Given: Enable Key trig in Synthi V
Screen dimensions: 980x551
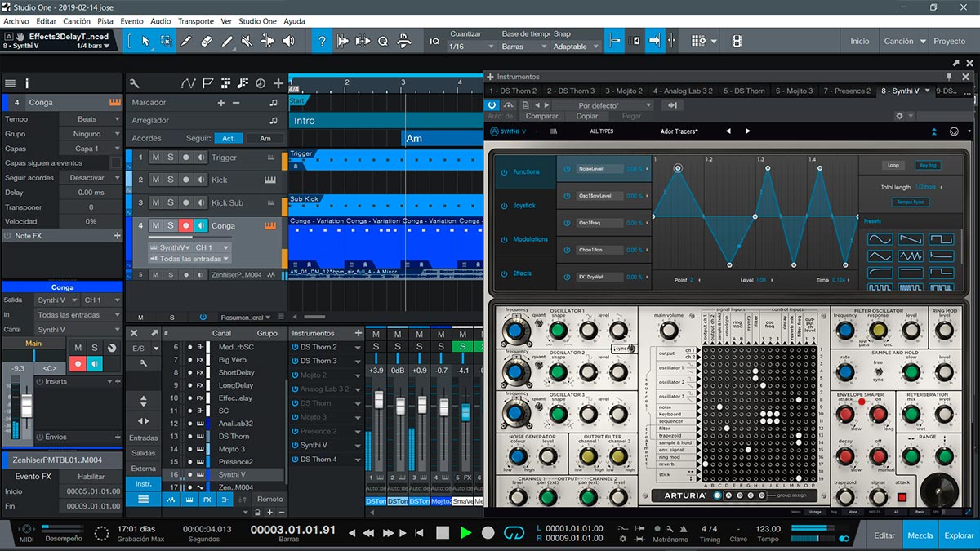Looking at the screenshot, I should click(927, 165).
